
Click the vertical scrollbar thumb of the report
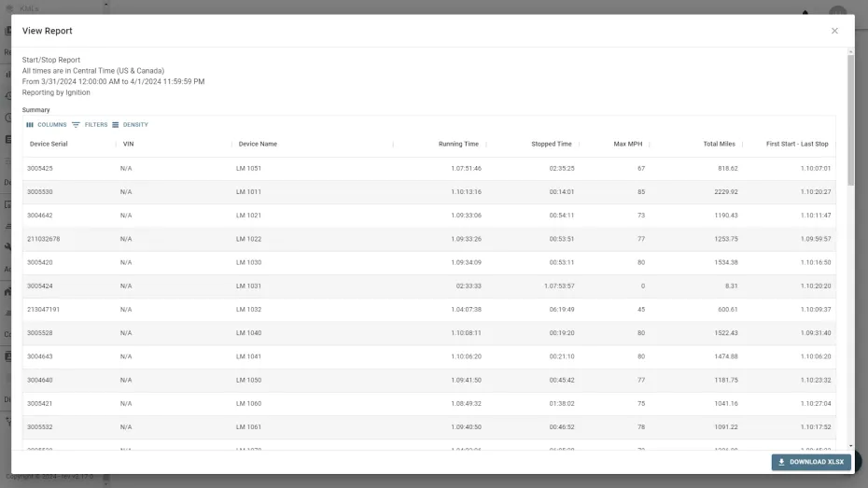851,119
